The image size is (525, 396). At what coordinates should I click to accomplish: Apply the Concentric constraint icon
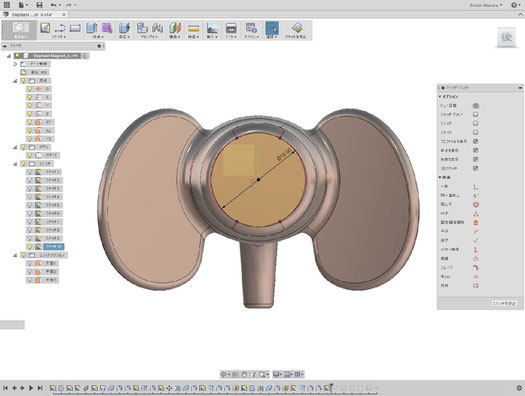point(476,205)
